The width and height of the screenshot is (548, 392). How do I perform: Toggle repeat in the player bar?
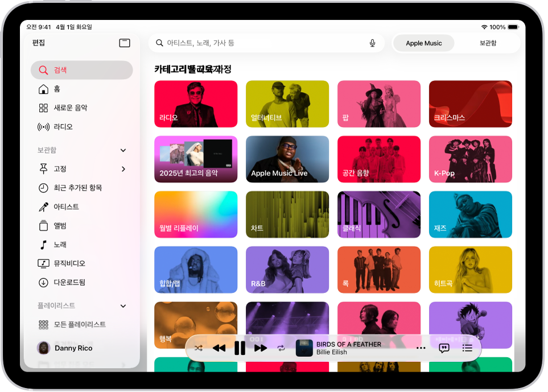pyautogui.click(x=281, y=348)
